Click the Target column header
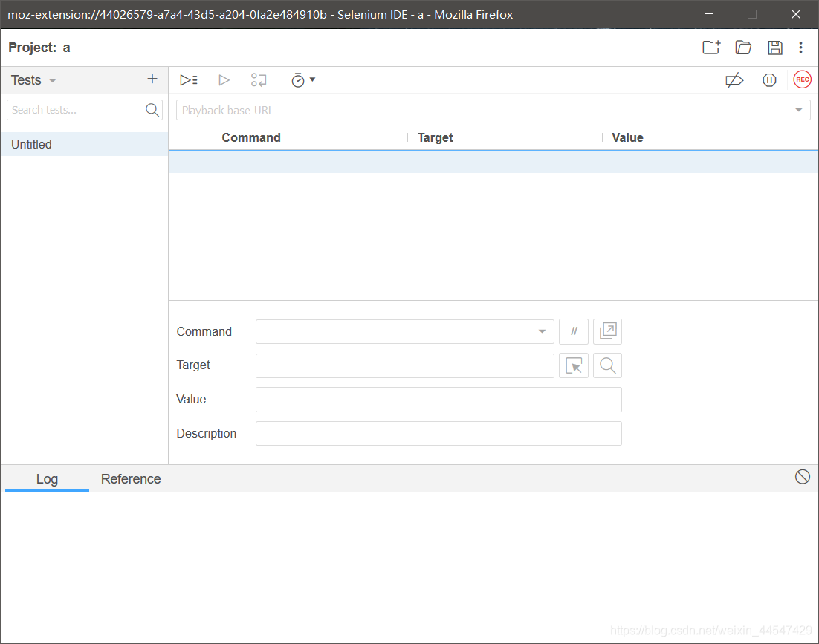Screen dimensions: 819x644 pos(435,137)
